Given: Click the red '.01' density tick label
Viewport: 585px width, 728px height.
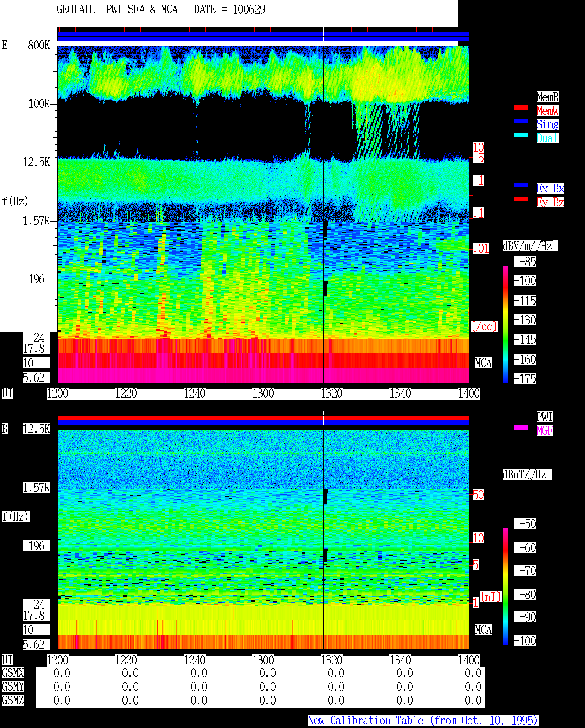Looking at the screenshot, I should [481, 249].
